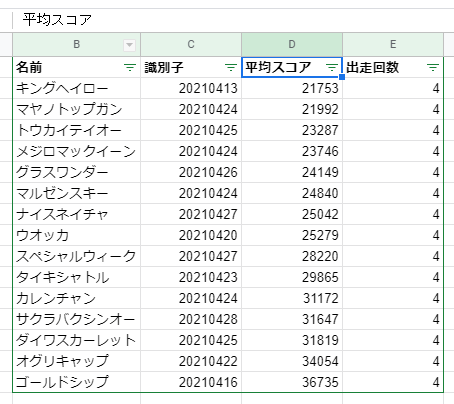Select the cell ナイスネイチャ
Screen dimensions: 454x404
tap(77, 214)
